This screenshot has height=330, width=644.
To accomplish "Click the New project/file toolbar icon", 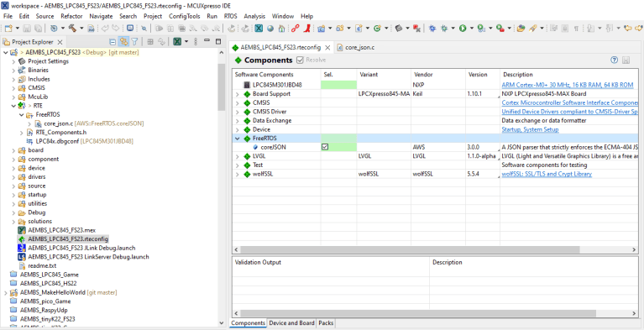I will tap(8, 29).
